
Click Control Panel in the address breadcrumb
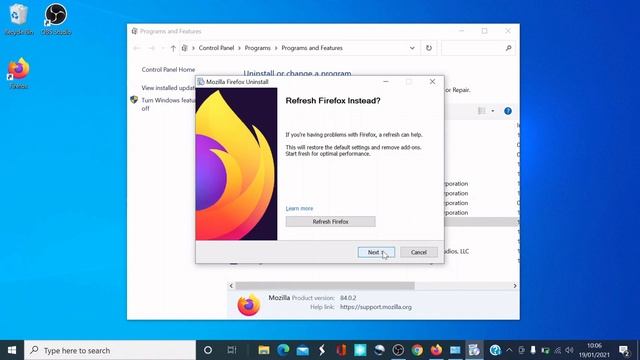(216, 48)
